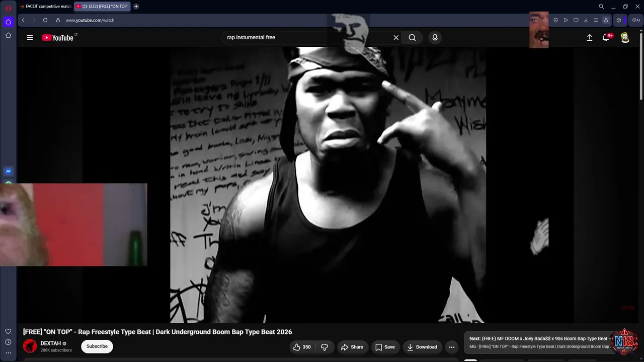644x362 pixels.
Task: Open Messenger in the sidebar
Action: pyautogui.click(x=8, y=171)
